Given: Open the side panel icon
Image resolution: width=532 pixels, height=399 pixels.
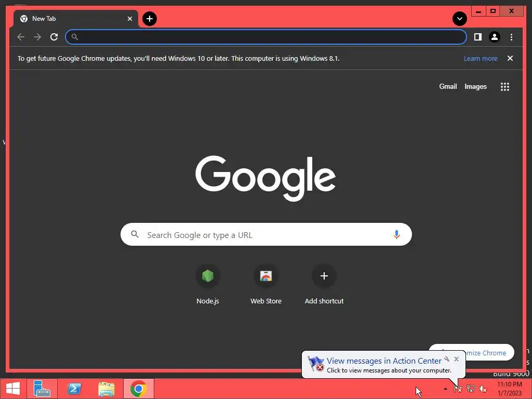Looking at the screenshot, I should [x=478, y=37].
